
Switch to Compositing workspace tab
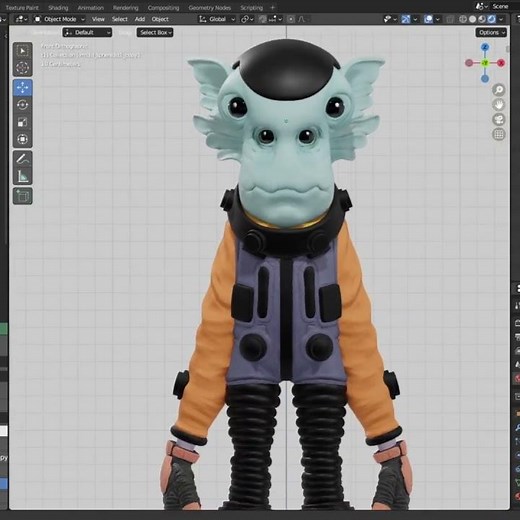163,7
